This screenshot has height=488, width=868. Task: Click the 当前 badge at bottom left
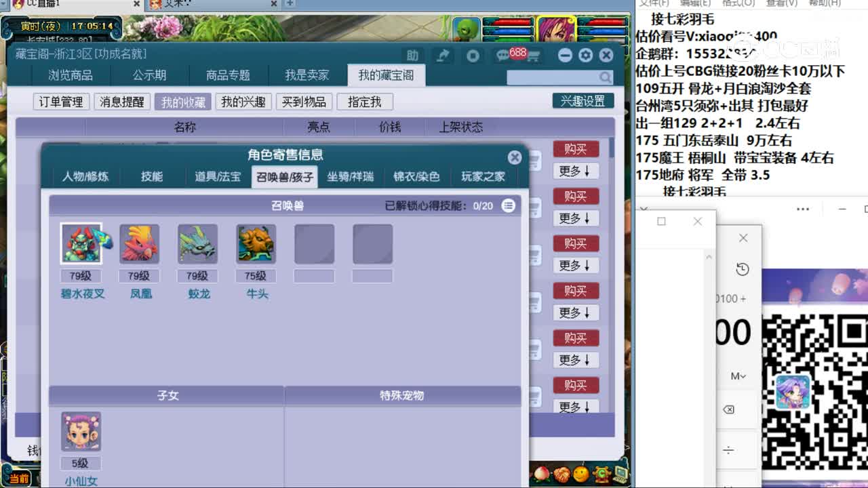[x=18, y=479]
